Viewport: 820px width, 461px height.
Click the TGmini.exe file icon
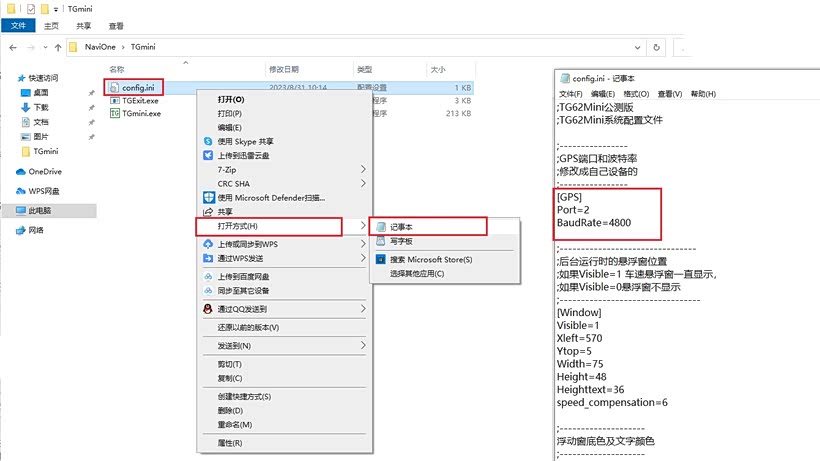click(115, 114)
